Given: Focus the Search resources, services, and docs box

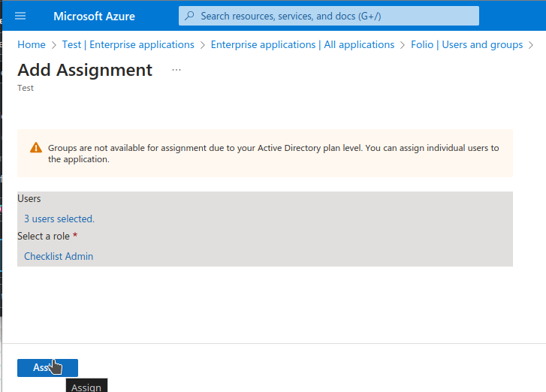Looking at the screenshot, I should point(329,16).
